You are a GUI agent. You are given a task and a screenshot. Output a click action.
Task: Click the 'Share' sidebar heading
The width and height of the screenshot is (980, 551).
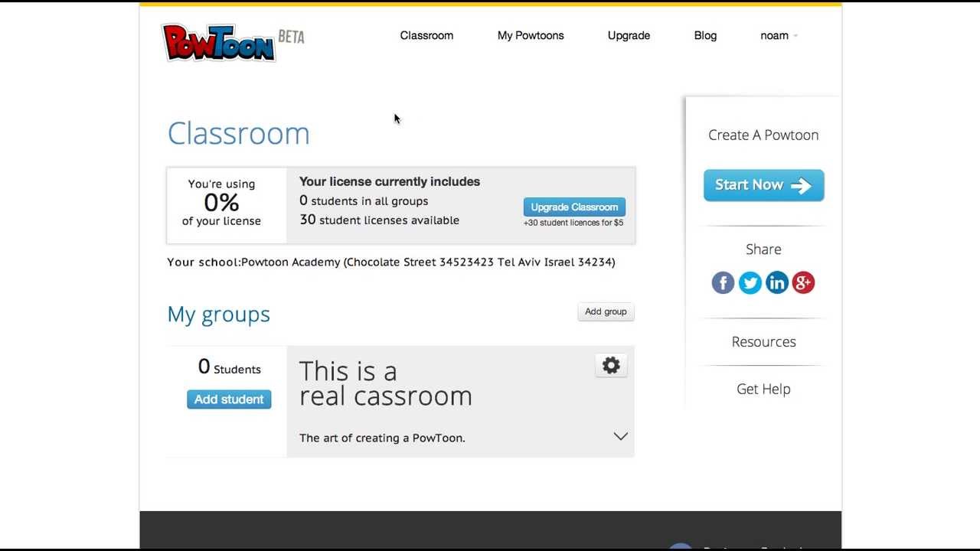tap(763, 249)
